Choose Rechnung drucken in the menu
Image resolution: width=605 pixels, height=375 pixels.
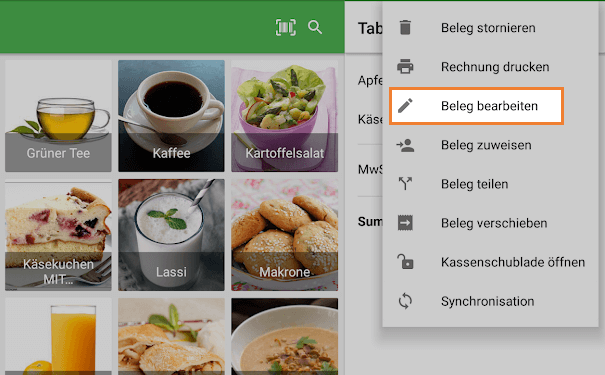490,67
